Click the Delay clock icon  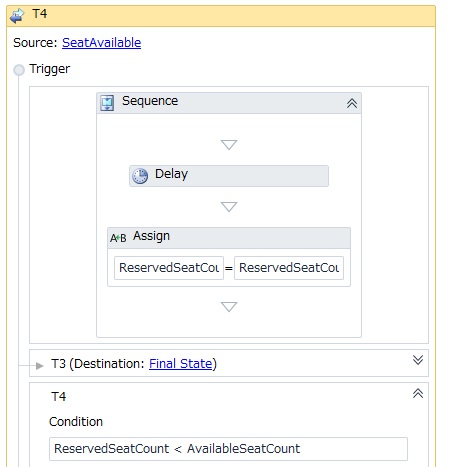coord(140,176)
